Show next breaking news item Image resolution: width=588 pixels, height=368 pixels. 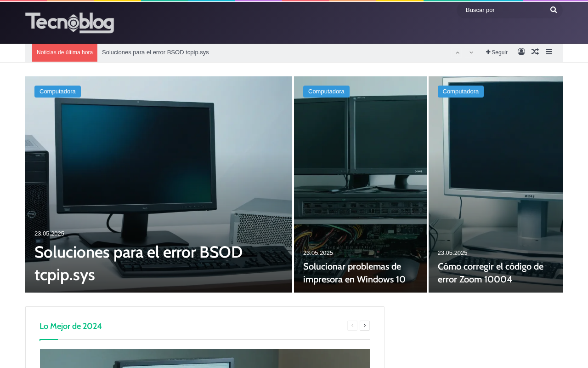(471, 53)
